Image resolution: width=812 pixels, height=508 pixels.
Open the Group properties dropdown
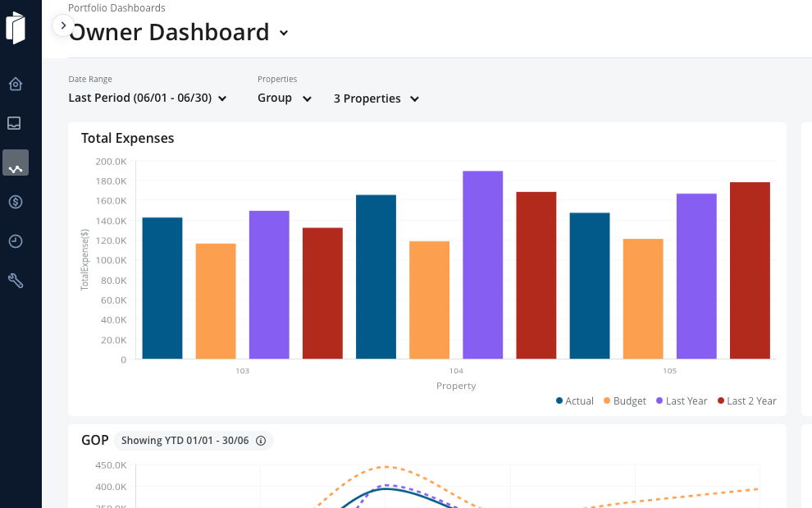click(x=285, y=98)
